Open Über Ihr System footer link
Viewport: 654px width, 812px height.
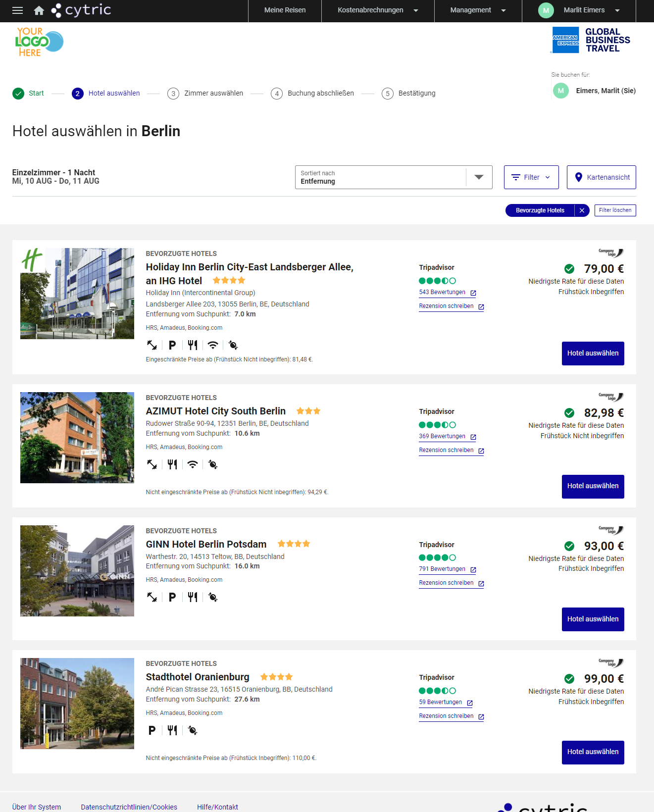tap(37, 807)
